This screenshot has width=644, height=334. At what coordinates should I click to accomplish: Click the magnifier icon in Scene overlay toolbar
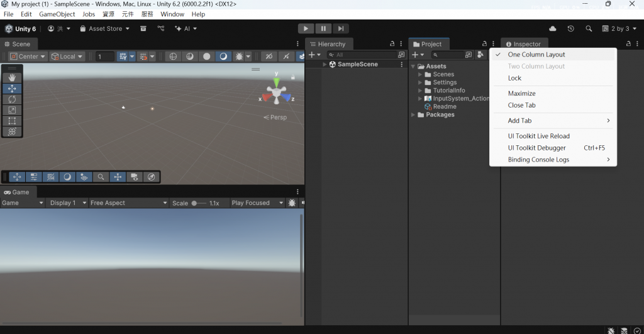point(101,177)
